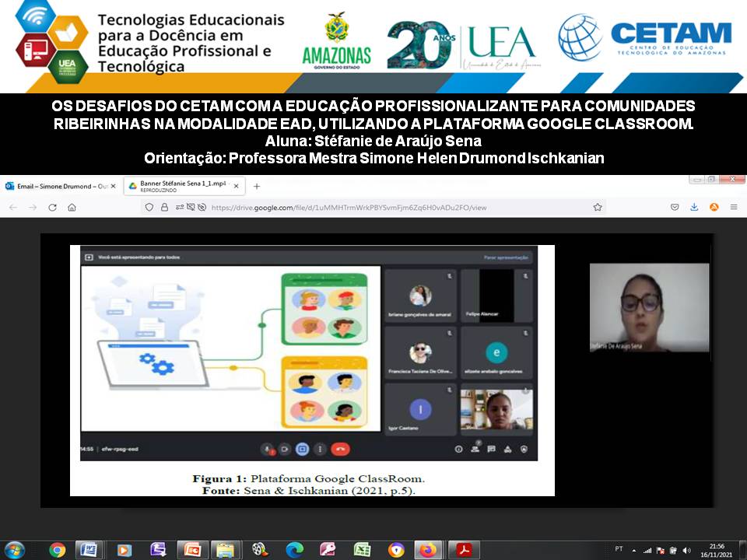Open the network signal tray icon
Screen dimensions: 747x560
[x=647, y=551]
